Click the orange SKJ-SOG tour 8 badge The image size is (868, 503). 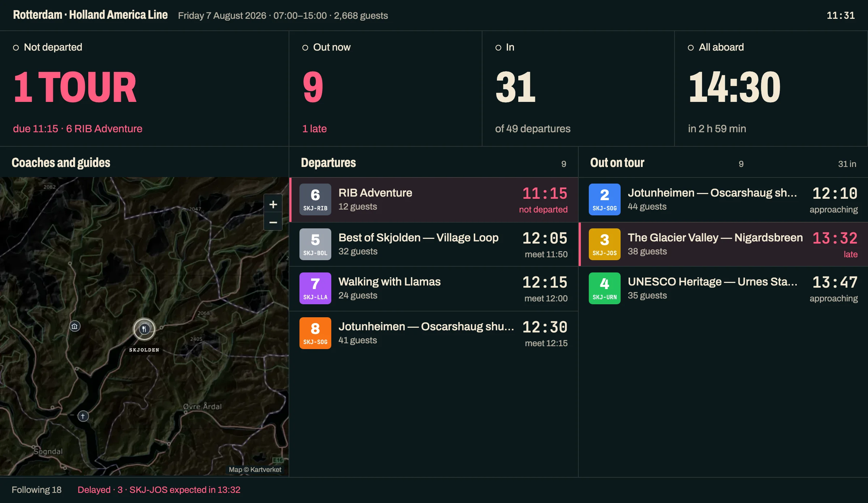[x=315, y=333]
